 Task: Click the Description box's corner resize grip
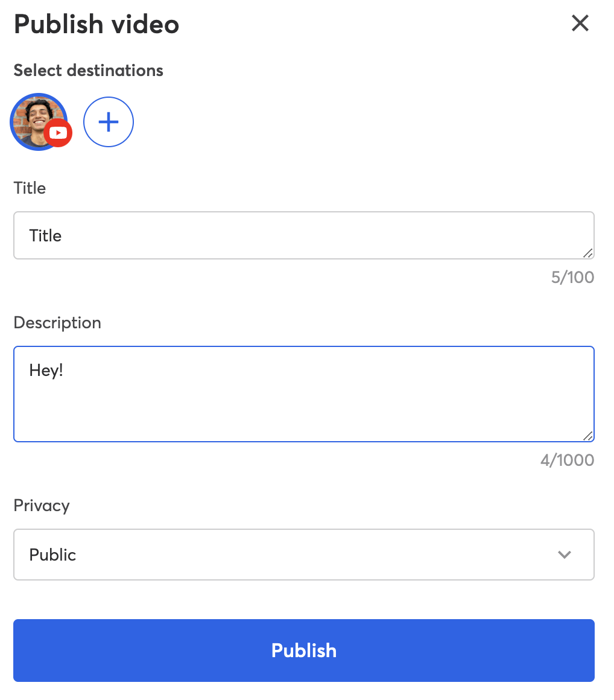pos(588,436)
